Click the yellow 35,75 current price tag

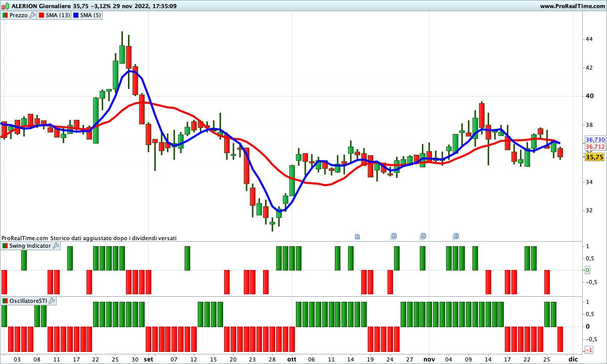594,157
